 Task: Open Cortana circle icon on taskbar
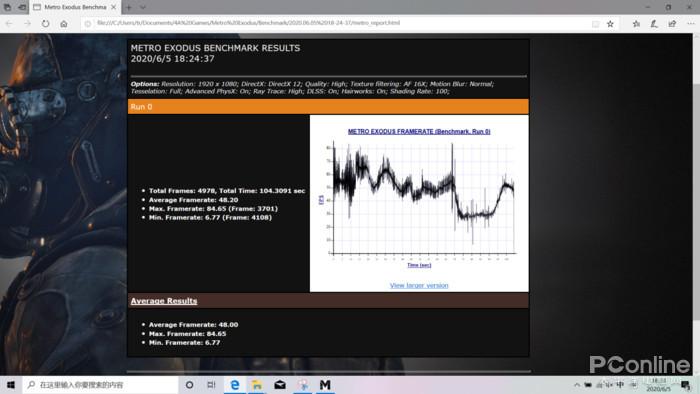coord(189,385)
